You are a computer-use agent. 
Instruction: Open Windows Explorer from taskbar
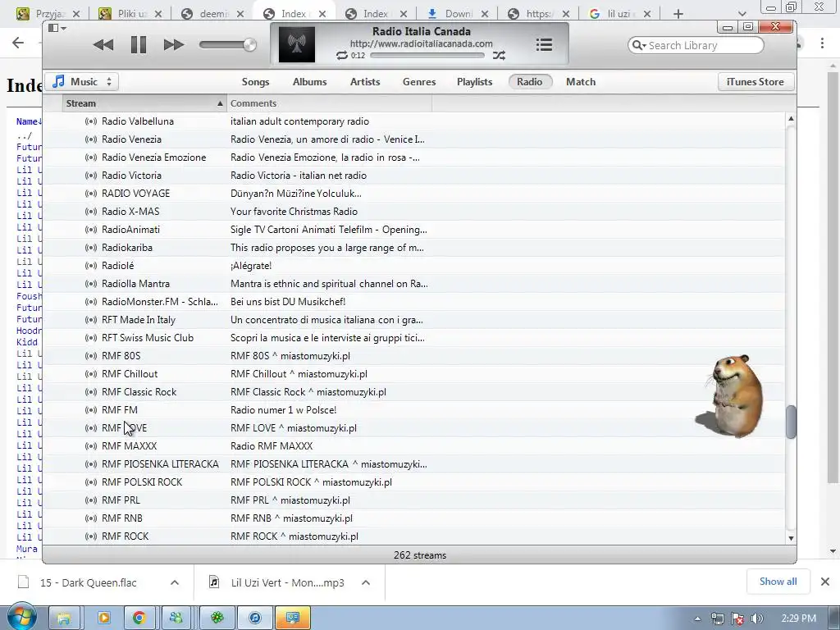point(64,618)
